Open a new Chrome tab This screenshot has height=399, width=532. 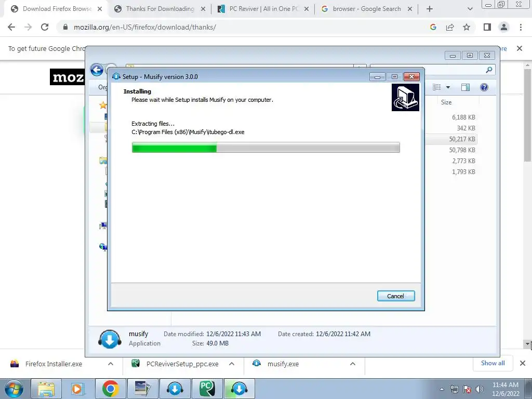[x=430, y=9]
